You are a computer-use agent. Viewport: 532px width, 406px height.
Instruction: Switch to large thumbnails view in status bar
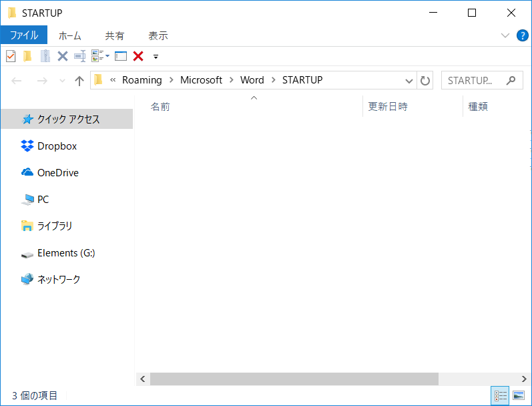(x=518, y=396)
